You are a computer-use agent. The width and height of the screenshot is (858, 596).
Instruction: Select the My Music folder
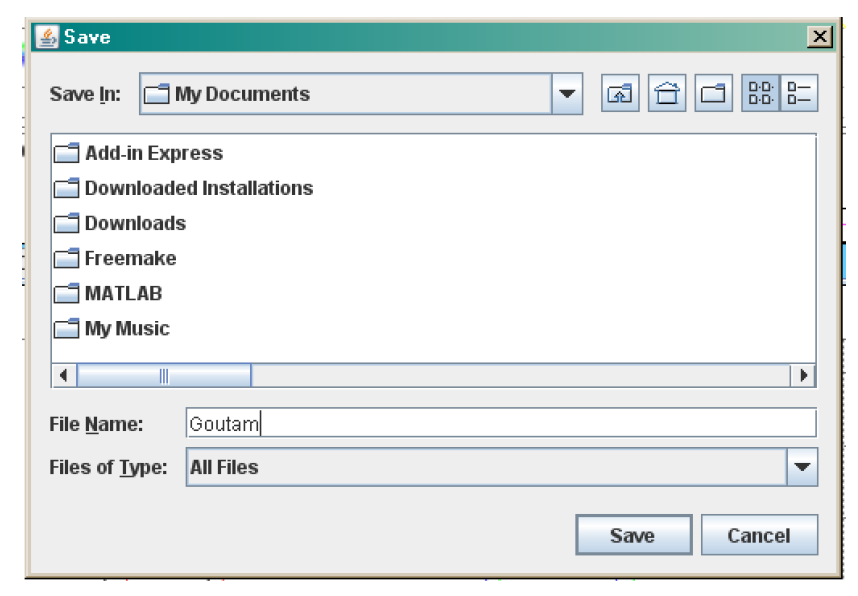pos(127,328)
